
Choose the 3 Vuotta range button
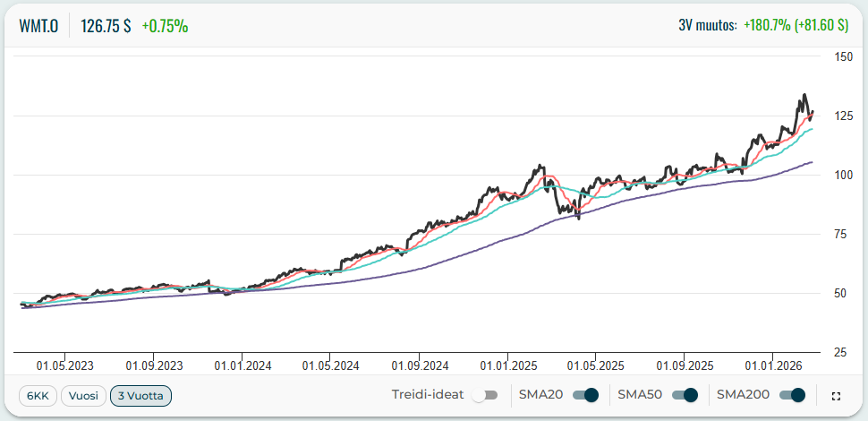point(140,395)
